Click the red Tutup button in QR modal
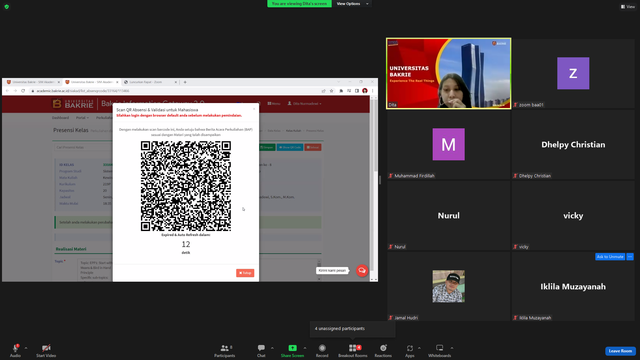Screen dimensions: 640x360 pos(245,273)
